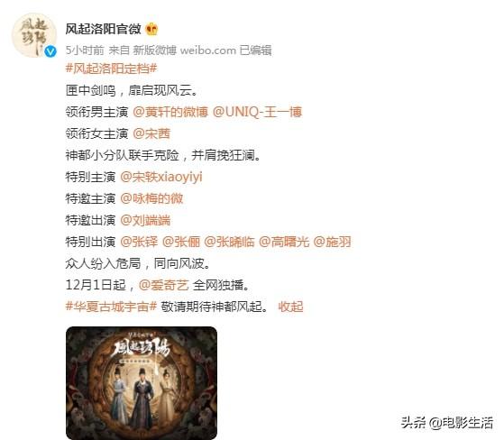Open the 风起洛阳官微 profile avatar
This screenshot has width=504, height=440.
[x=34, y=35]
